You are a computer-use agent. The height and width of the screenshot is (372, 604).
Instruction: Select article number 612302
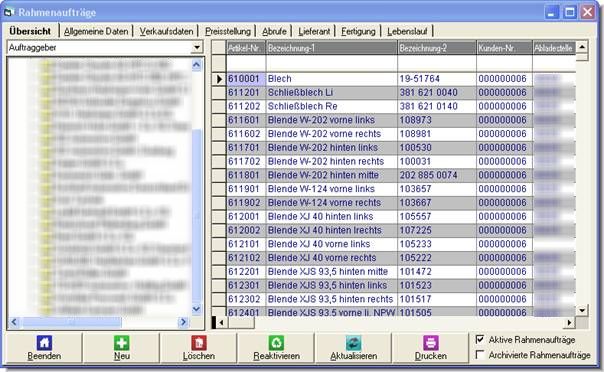click(x=246, y=299)
